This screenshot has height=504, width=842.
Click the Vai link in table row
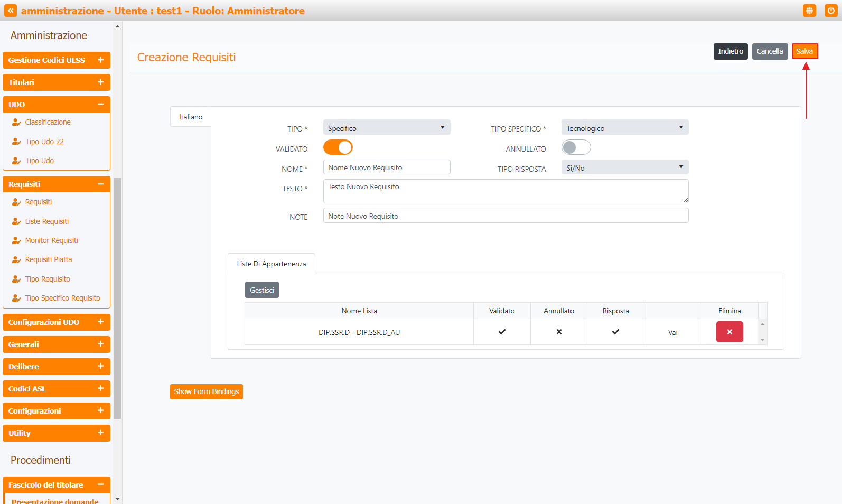point(672,332)
